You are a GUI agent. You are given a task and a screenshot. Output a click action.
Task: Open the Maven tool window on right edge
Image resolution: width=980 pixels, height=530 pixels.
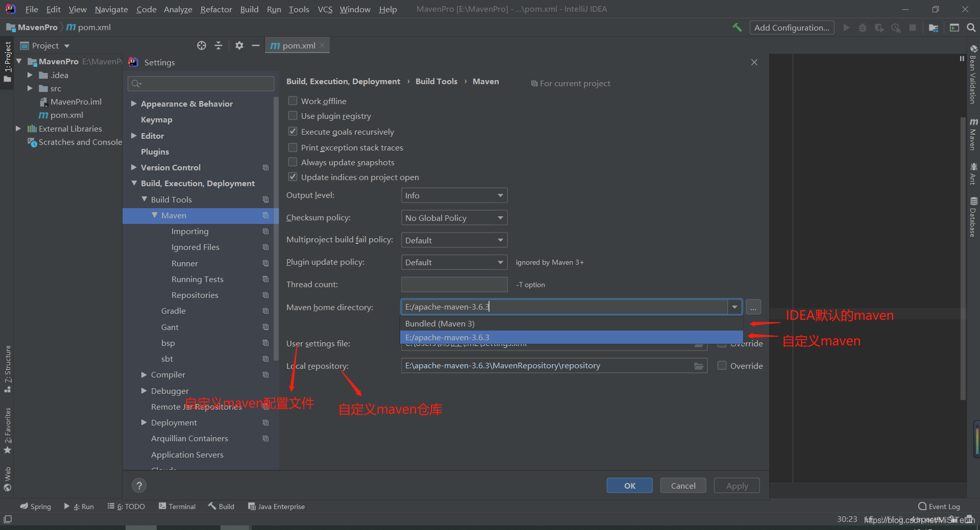click(x=973, y=134)
